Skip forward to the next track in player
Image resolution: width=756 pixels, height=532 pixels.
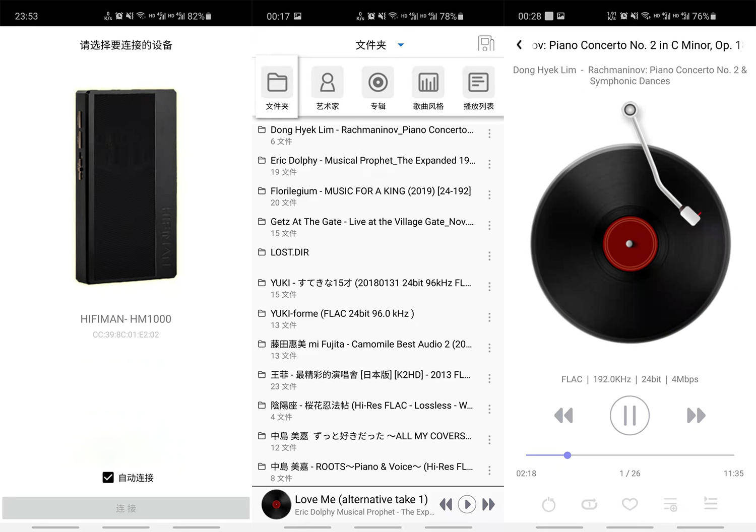696,416
